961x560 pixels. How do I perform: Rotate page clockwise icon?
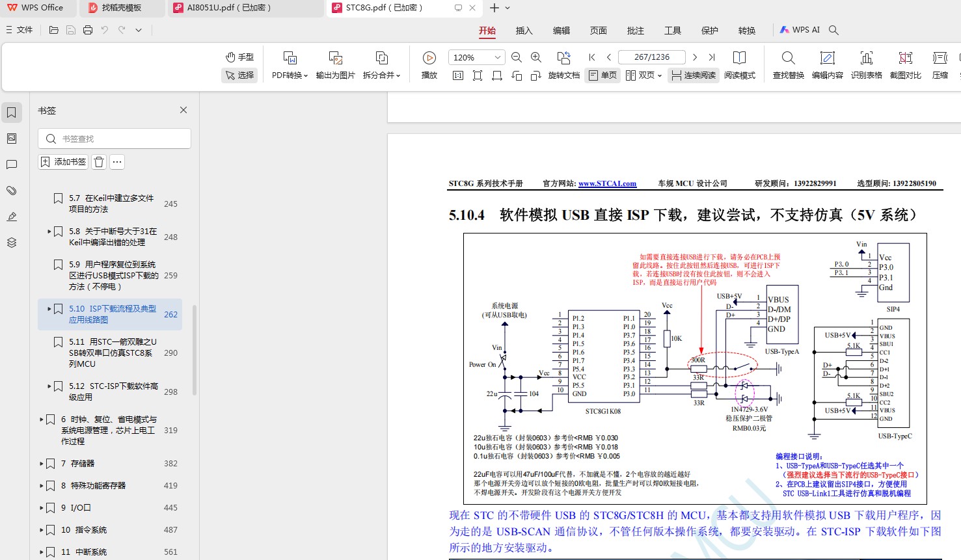(536, 75)
